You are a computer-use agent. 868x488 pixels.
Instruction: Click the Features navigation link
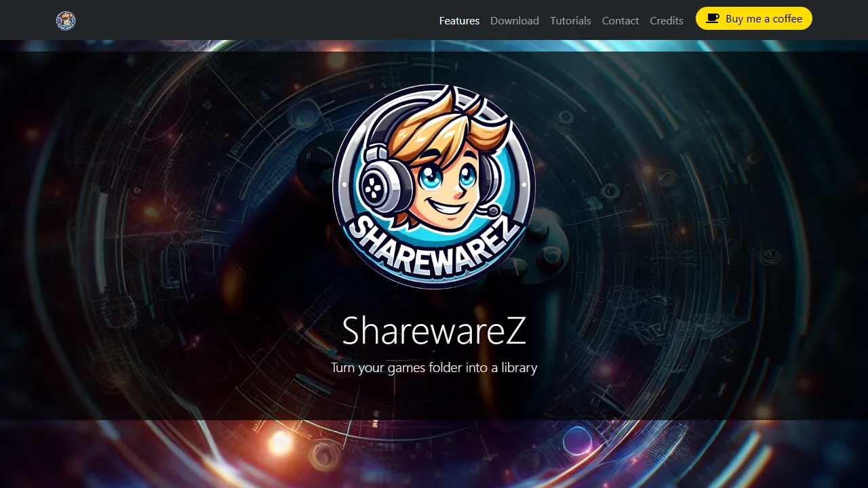coord(458,20)
